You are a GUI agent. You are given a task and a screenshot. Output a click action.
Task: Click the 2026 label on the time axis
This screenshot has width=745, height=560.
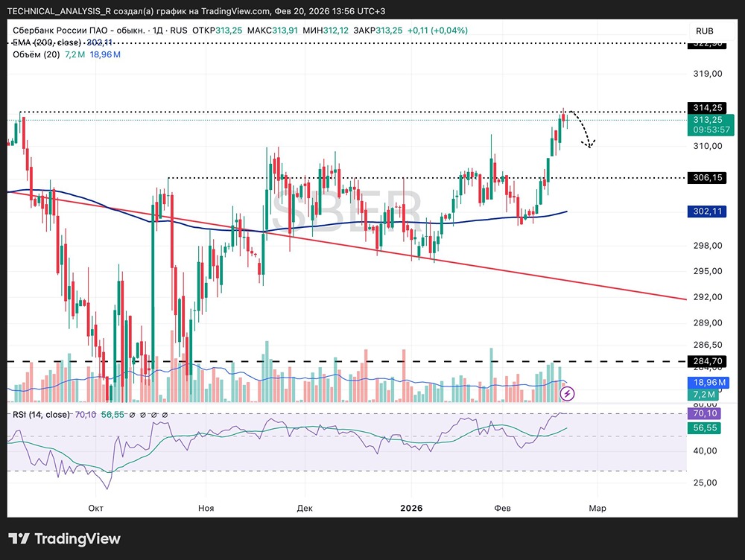(x=411, y=508)
